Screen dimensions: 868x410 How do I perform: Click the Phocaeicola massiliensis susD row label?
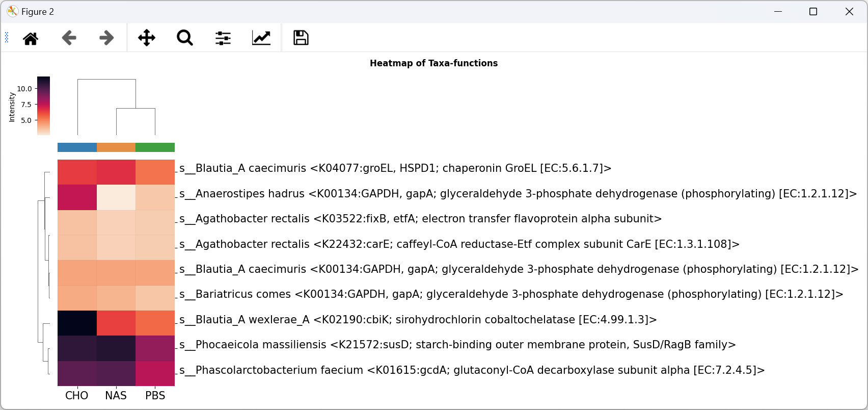pyautogui.click(x=457, y=345)
